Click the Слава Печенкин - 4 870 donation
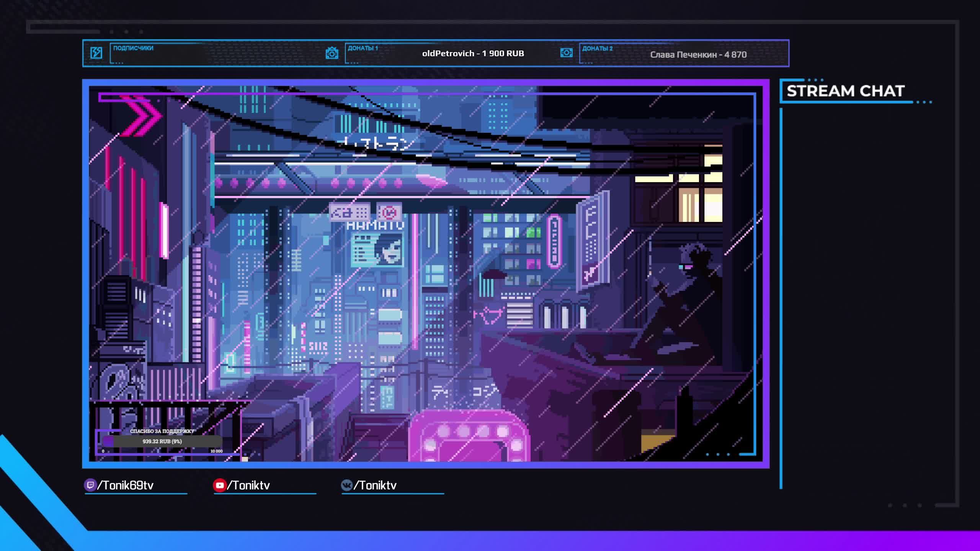The height and width of the screenshot is (551, 980). coord(698,55)
